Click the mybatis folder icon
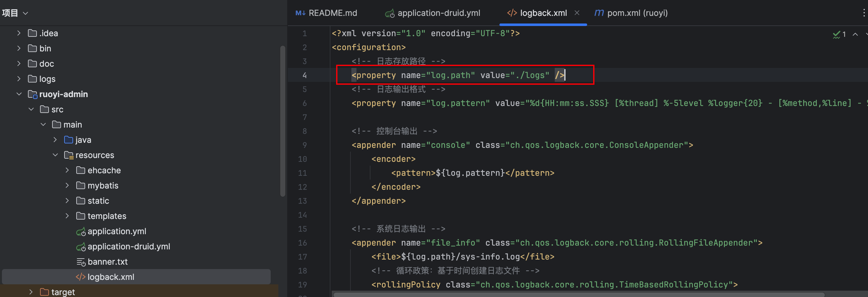The height and width of the screenshot is (297, 868). point(81,185)
